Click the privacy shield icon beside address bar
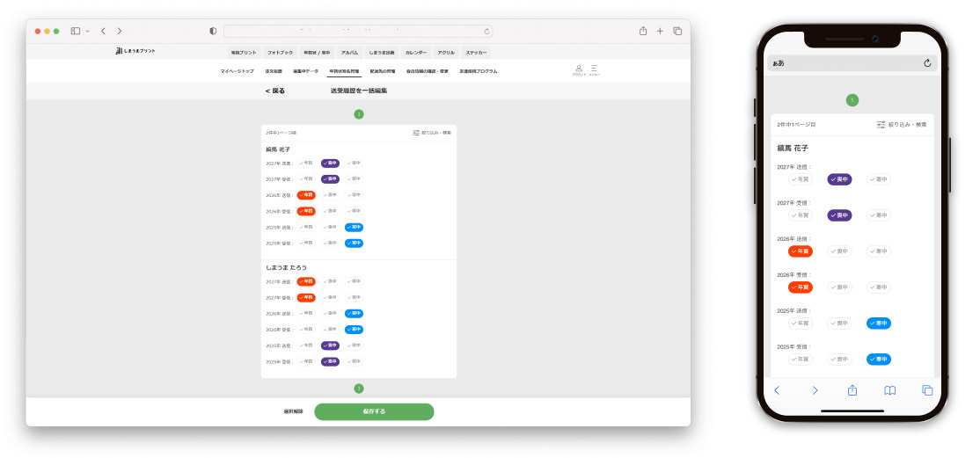Image resolution: width=980 pixels, height=458 pixels. 213,31
